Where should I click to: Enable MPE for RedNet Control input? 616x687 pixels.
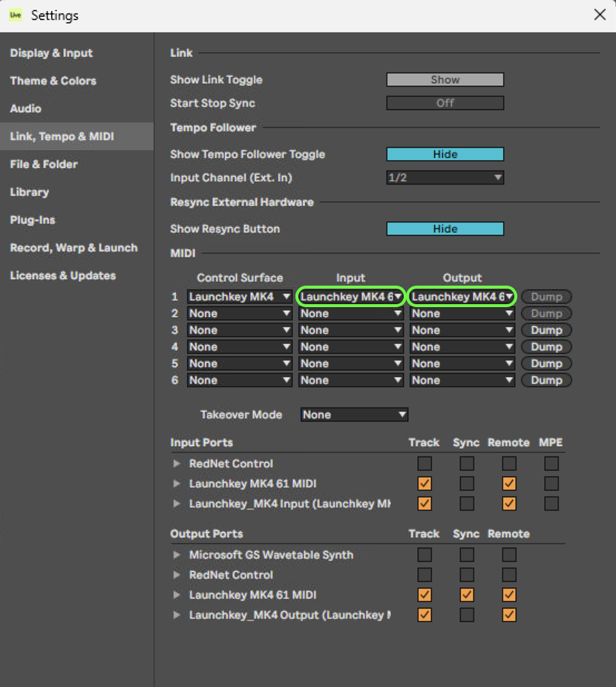tap(551, 464)
